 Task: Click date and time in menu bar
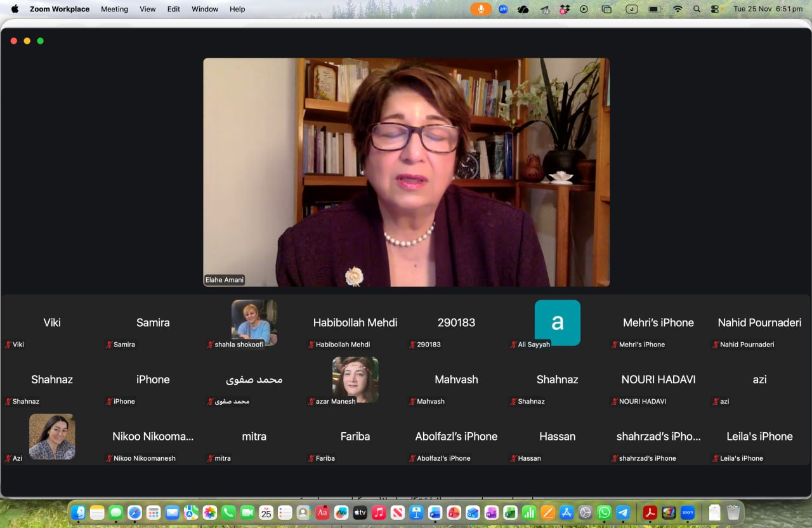(x=768, y=9)
